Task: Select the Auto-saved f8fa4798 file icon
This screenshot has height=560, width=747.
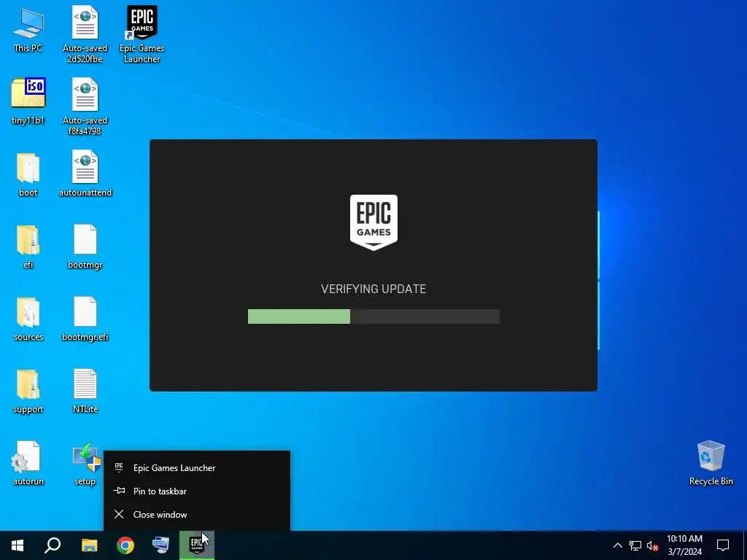Action: [x=85, y=106]
